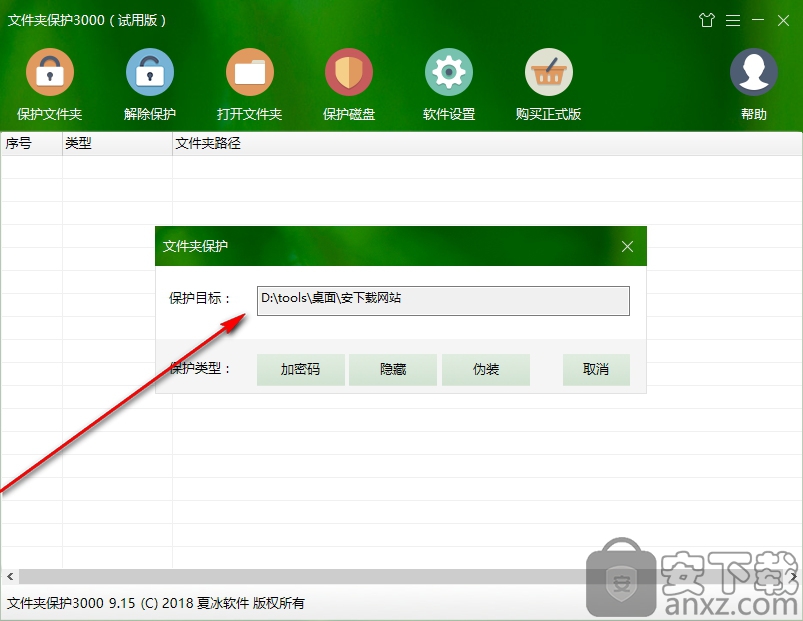Choose the 保护磁盘 shield icon
This screenshot has height=621, width=803.
[349, 72]
